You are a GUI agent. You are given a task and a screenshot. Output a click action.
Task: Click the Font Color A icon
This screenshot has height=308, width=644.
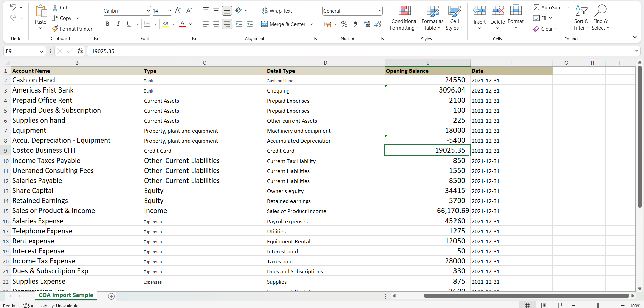(x=182, y=24)
